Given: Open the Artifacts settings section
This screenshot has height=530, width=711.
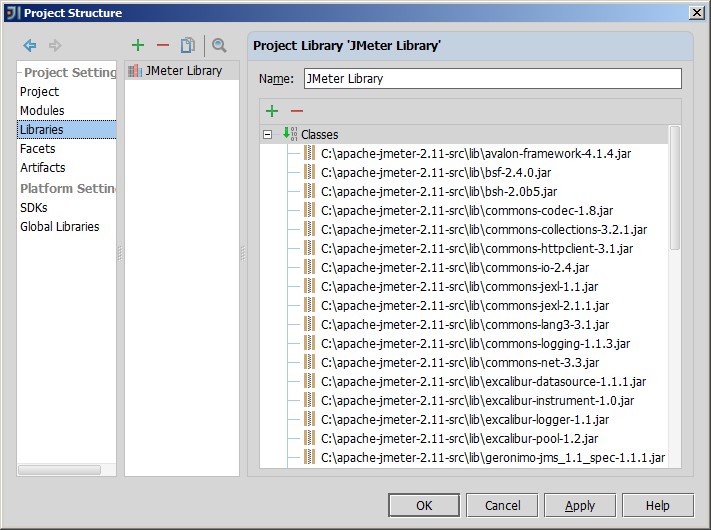Looking at the screenshot, I should (43, 168).
